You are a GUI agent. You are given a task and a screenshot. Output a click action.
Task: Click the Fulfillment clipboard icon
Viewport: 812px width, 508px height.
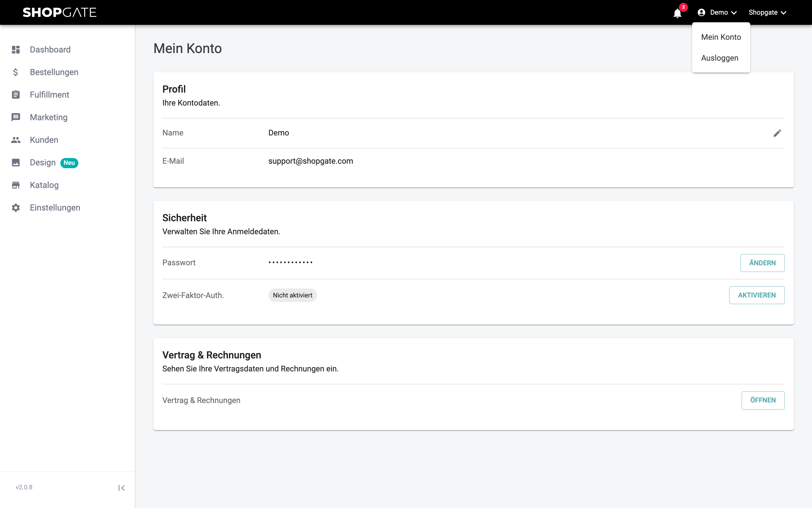click(16, 95)
